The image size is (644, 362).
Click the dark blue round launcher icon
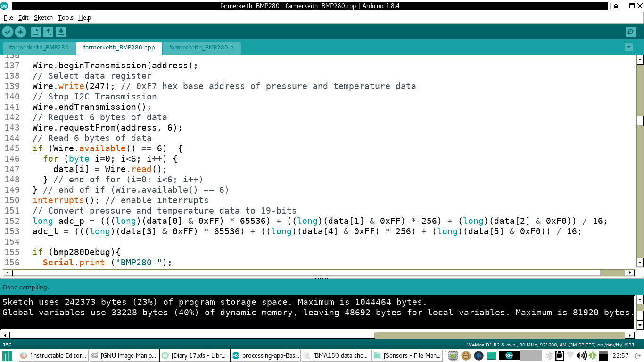tap(479, 355)
